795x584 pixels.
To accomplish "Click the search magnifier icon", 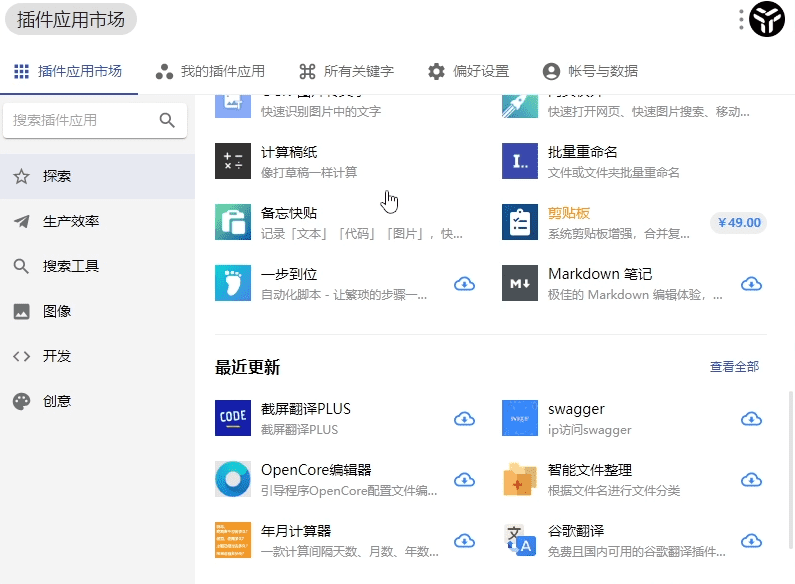I will [167, 121].
